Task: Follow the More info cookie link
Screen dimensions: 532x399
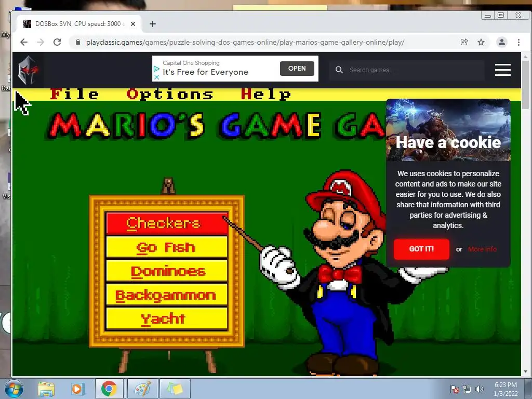Action: [482, 249]
